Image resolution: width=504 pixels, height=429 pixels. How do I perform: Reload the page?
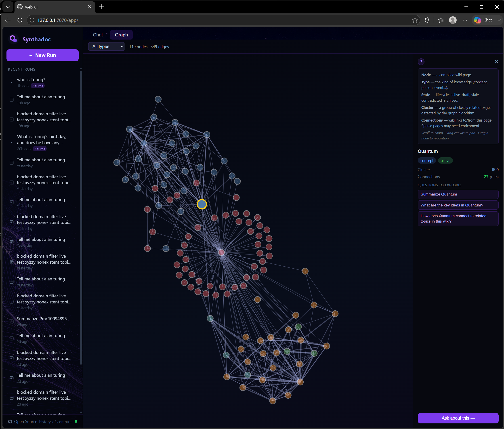click(20, 20)
